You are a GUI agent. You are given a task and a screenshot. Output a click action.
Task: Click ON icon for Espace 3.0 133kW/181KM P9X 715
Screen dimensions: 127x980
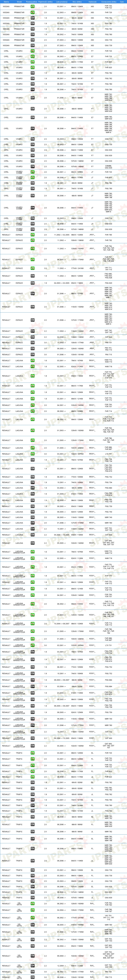32,355
